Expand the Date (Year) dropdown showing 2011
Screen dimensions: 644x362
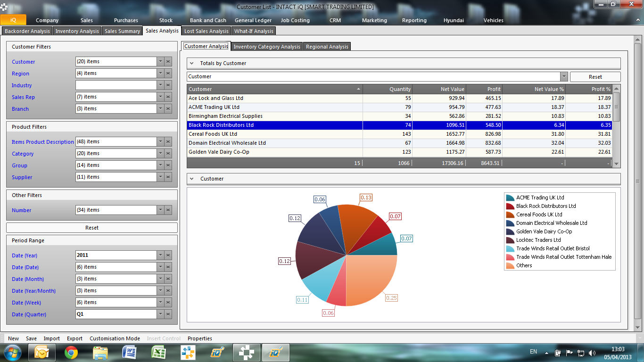click(x=160, y=255)
